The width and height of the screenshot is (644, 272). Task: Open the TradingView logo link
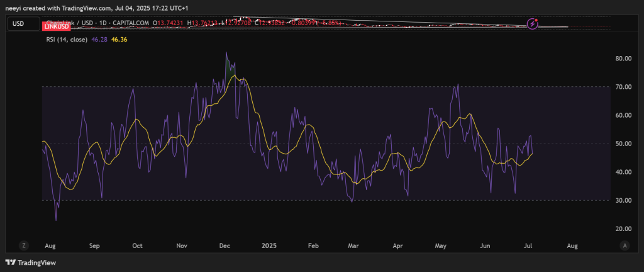point(30,263)
